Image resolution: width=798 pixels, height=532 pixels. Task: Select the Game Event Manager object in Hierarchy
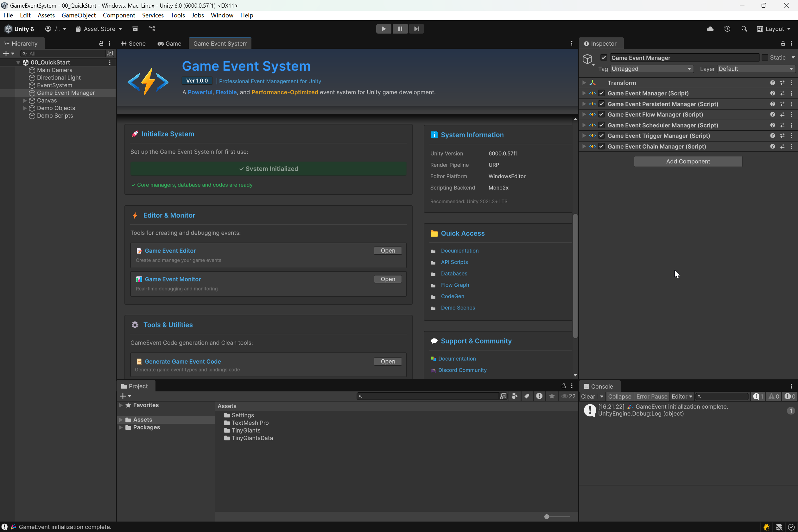click(66, 92)
